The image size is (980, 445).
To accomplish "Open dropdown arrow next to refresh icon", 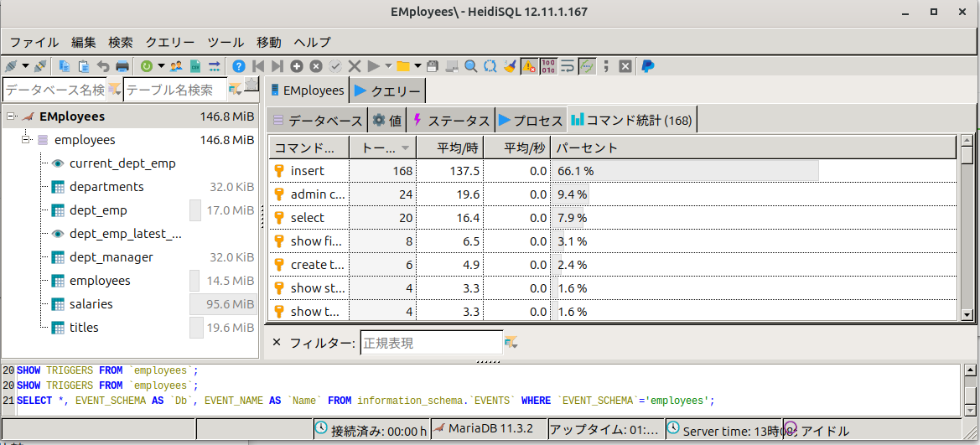I will coord(161,65).
